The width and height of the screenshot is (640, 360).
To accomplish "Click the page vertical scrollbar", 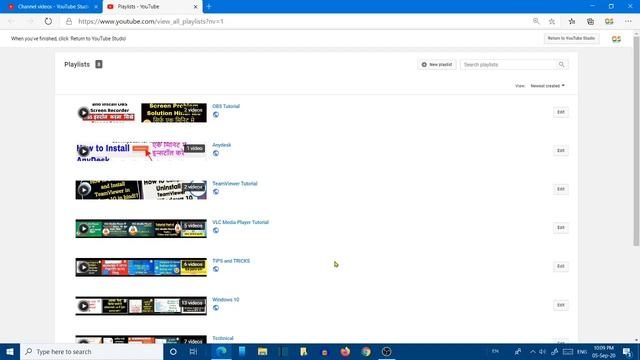I will [636, 141].
